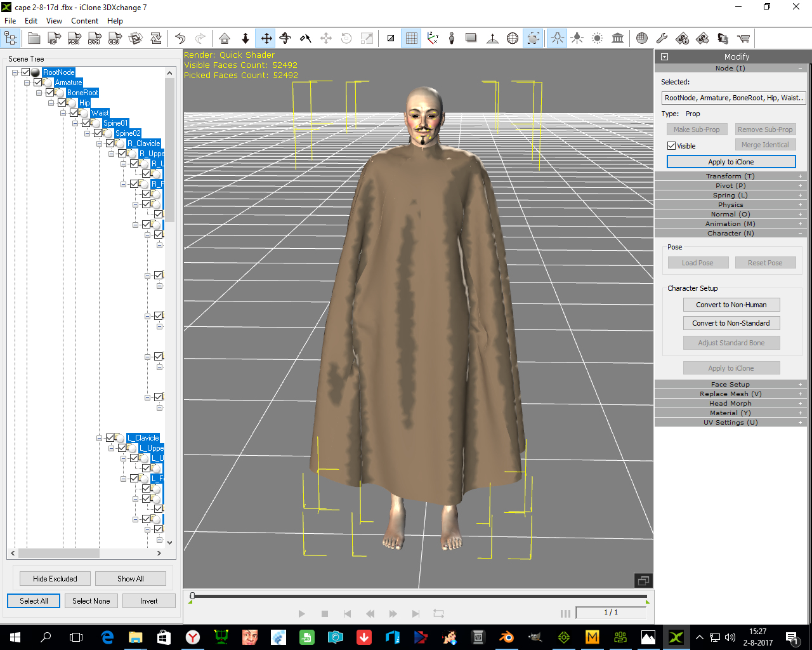Screen dimensions: 812x650
Task: Click Convert to Non-Standard button
Action: pos(731,323)
